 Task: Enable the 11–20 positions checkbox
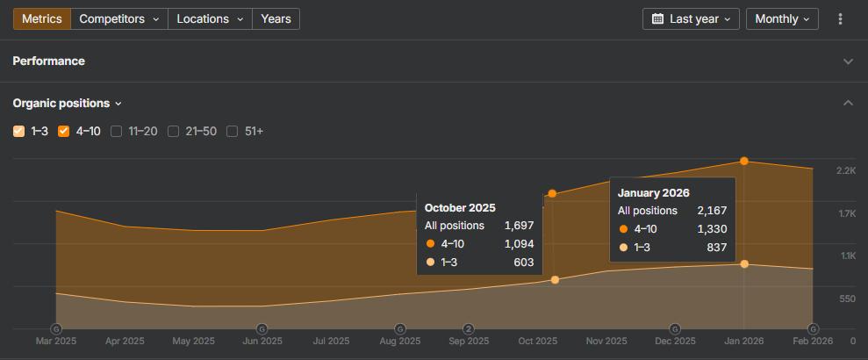coord(117,132)
